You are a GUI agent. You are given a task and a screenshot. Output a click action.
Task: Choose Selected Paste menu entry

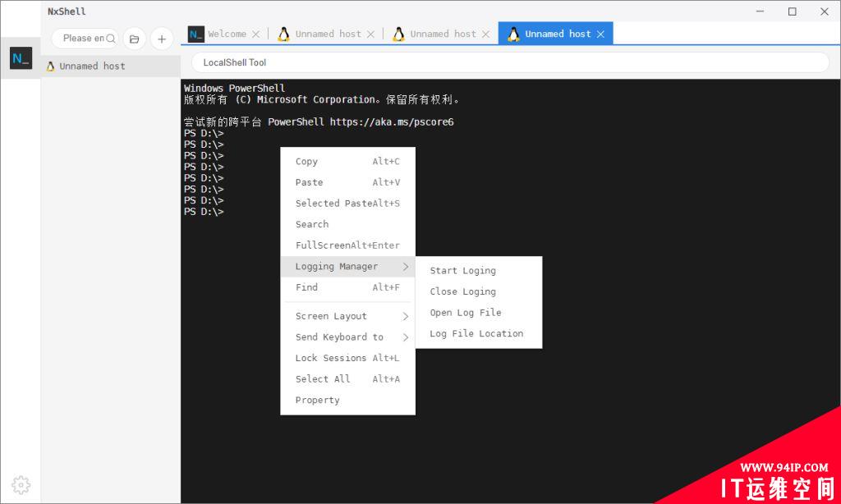(x=347, y=204)
